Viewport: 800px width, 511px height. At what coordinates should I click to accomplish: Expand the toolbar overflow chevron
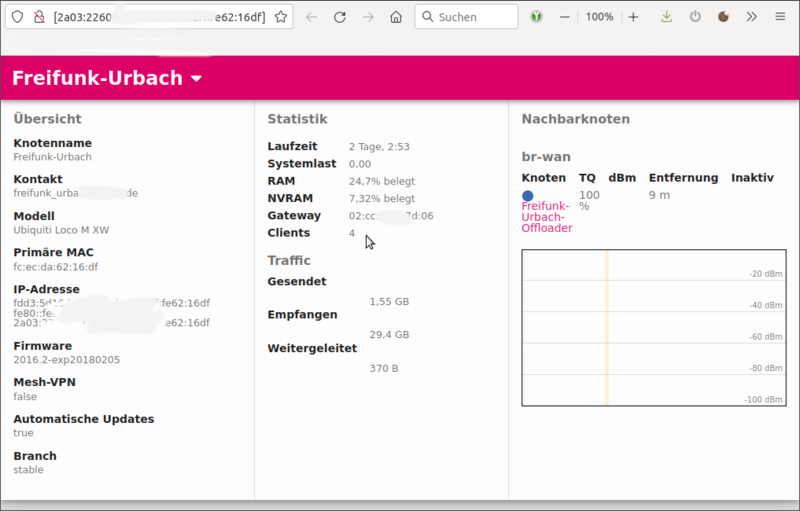753,17
